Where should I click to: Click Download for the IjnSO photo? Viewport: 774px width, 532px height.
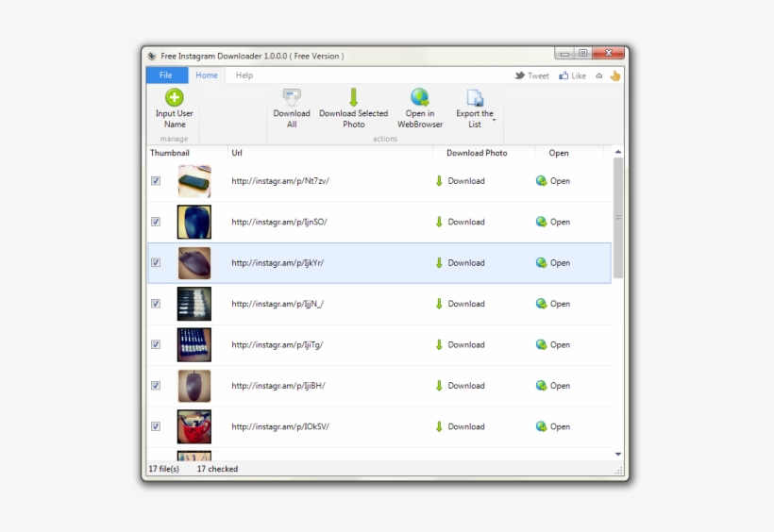click(460, 222)
